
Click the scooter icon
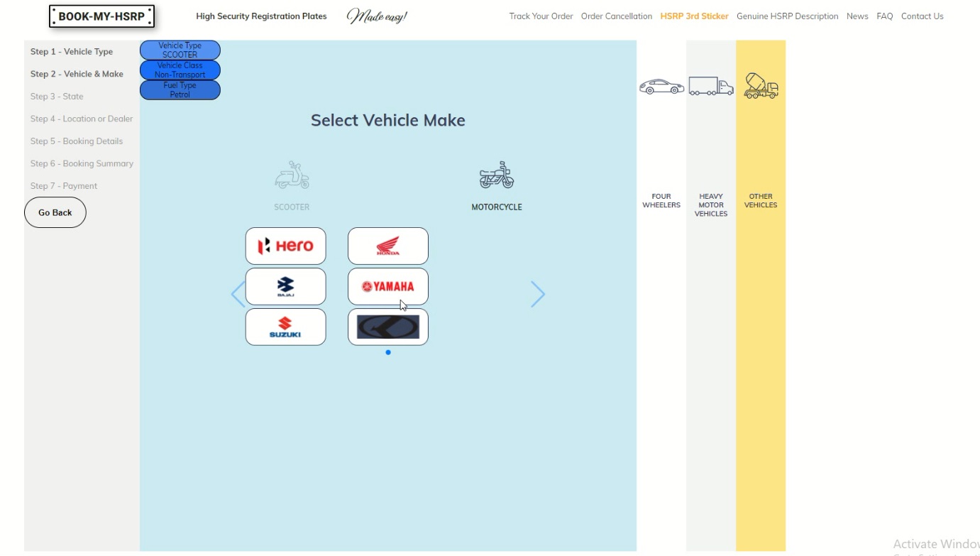292,175
